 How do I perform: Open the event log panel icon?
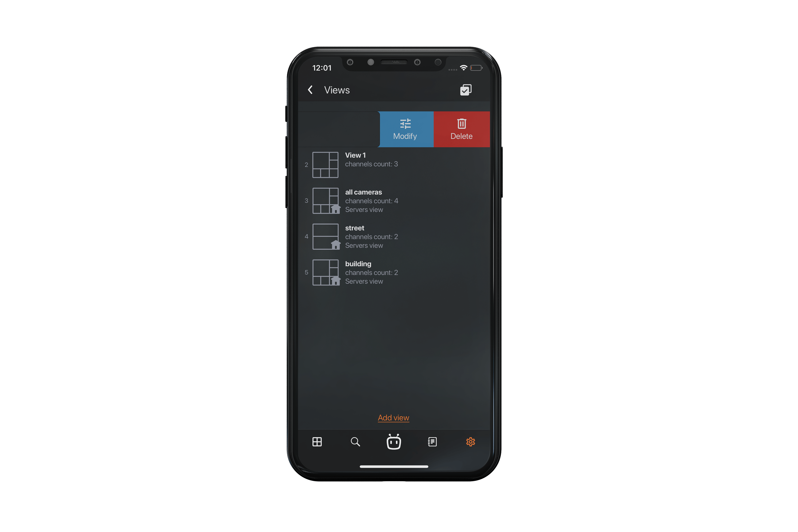click(x=432, y=442)
